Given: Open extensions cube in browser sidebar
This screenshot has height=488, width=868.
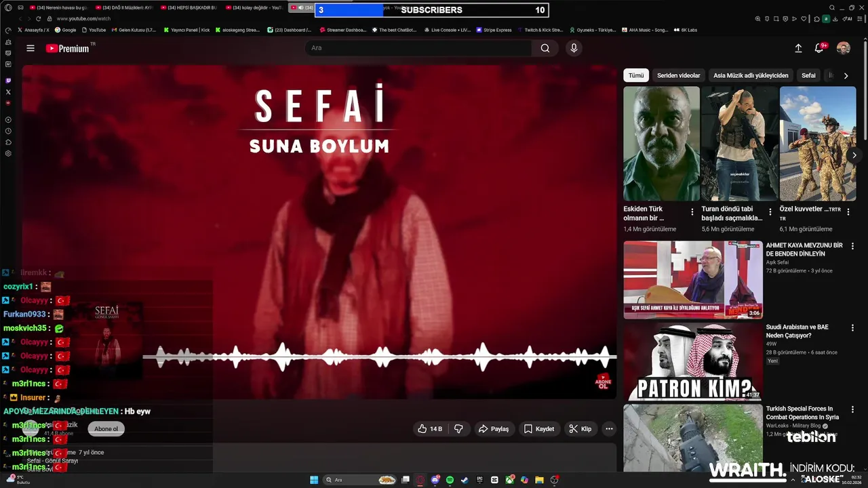Looking at the screenshot, I should (x=8, y=142).
